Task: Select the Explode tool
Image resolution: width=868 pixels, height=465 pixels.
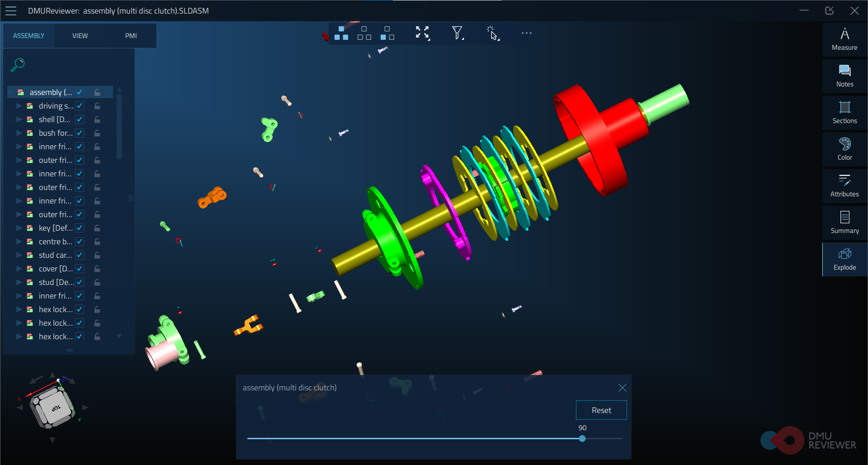Action: [844, 259]
